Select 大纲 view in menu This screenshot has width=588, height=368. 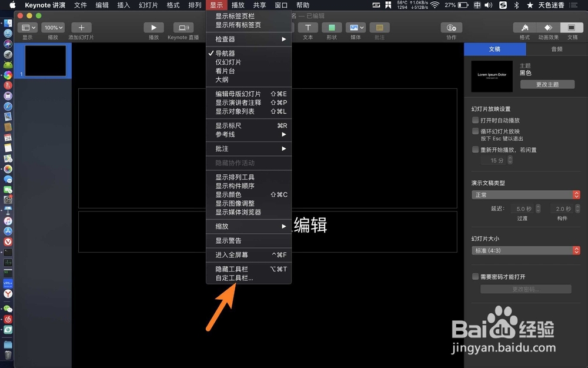click(x=249, y=79)
